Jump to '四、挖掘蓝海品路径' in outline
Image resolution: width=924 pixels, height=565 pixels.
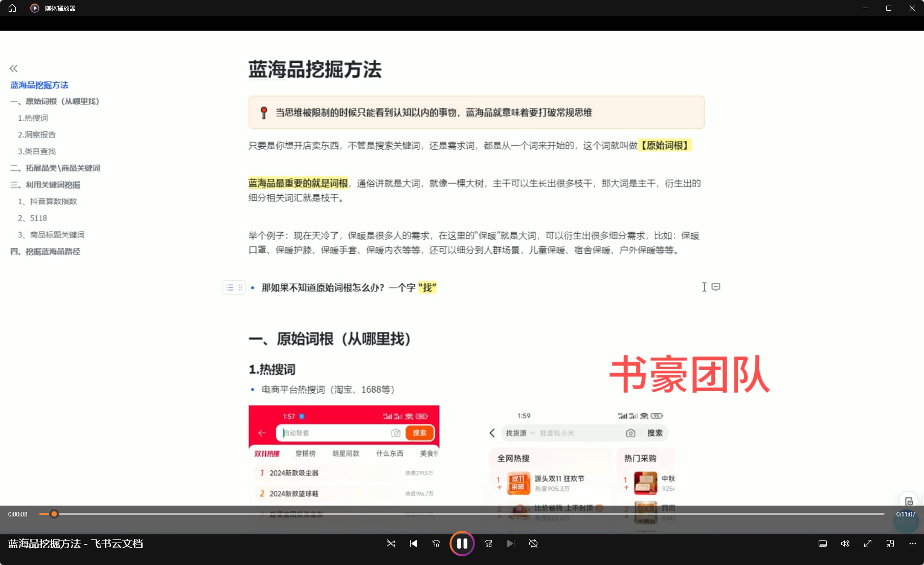[46, 252]
